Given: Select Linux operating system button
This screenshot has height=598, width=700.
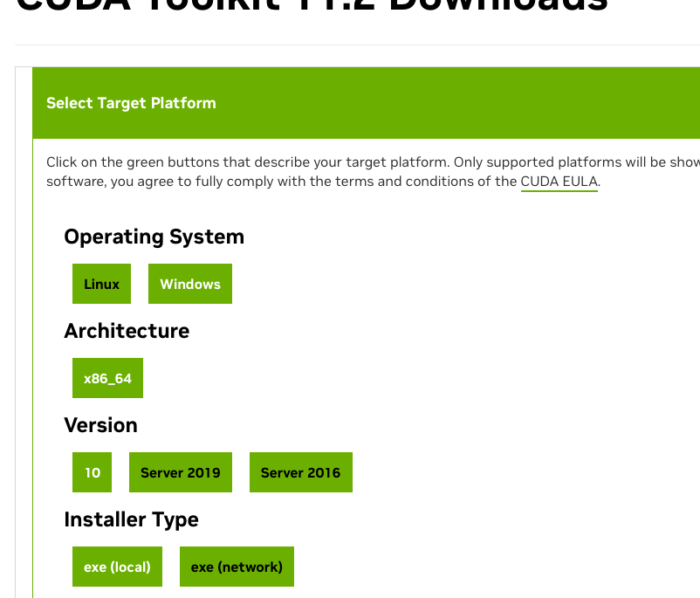Looking at the screenshot, I should [x=101, y=284].
